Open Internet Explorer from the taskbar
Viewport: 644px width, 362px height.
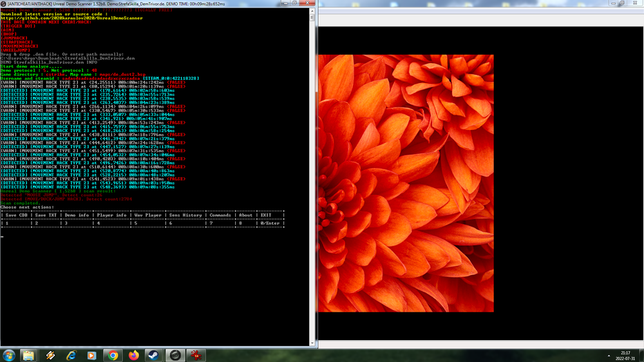point(71,356)
